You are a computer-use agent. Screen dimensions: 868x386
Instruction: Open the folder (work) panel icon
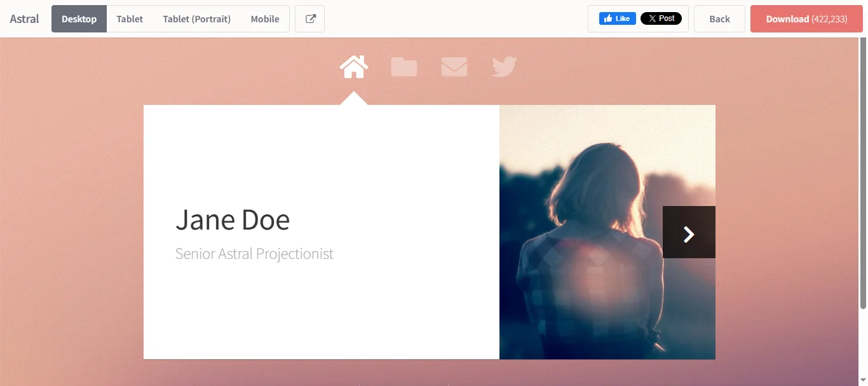pos(404,67)
